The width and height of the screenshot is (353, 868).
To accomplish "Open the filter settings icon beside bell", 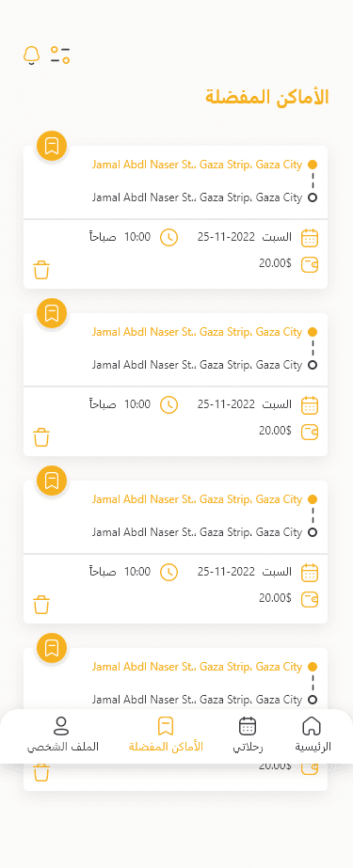I will pyautogui.click(x=60, y=55).
